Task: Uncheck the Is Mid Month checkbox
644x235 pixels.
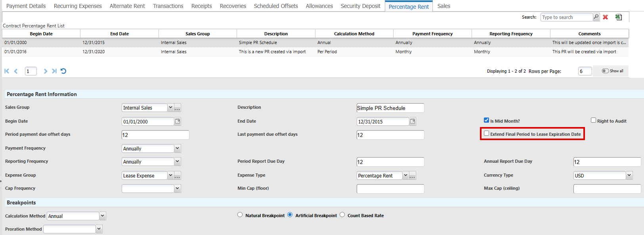Action: [486, 120]
